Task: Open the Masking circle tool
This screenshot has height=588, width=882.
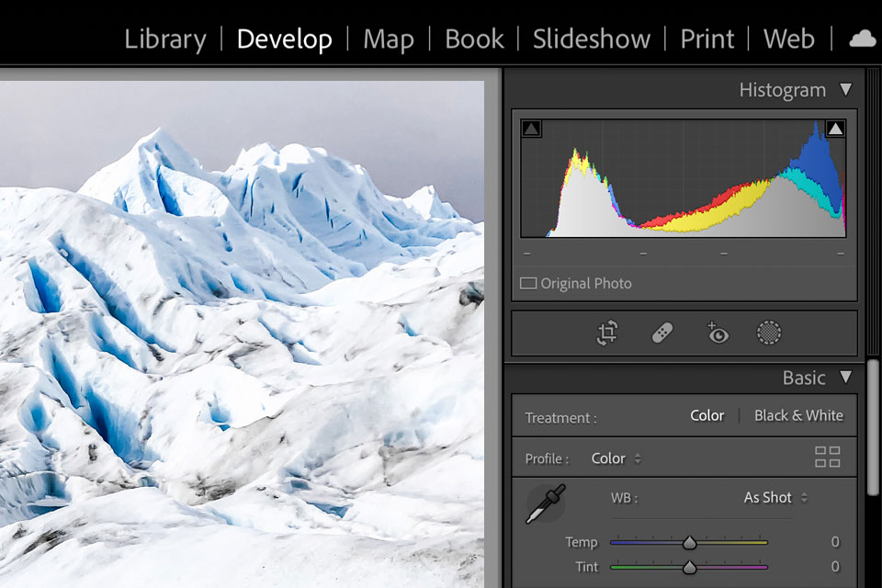Action: point(769,333)
